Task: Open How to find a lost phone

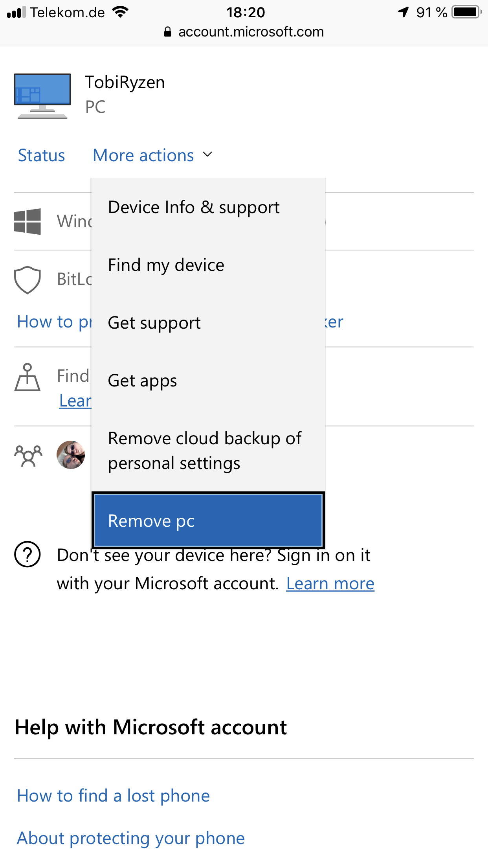Action: coord(113,796)
